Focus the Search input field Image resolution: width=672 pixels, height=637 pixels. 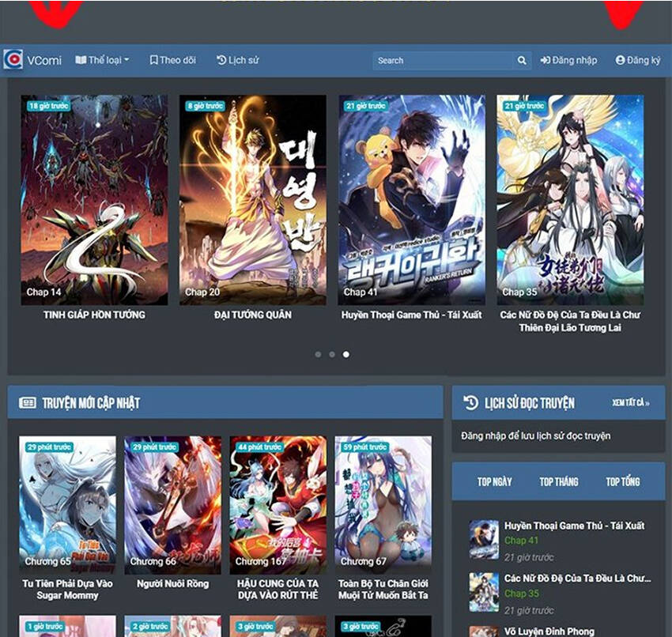[443, 60]
